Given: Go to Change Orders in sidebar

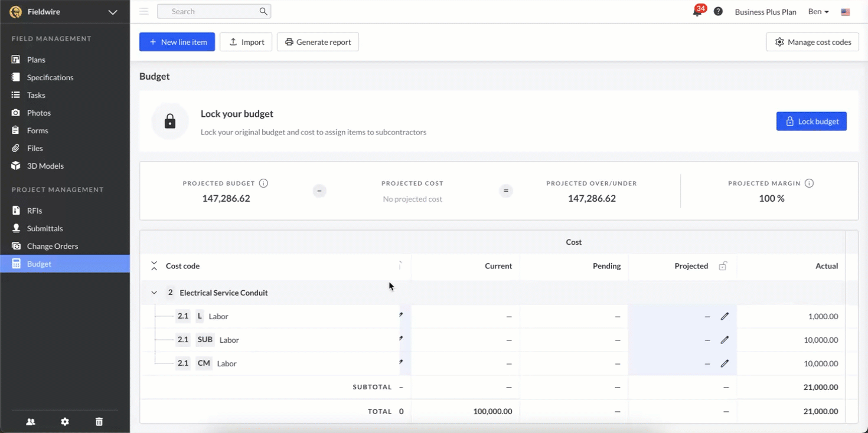Looking at the screenshot, I should [x=52, y=246].
